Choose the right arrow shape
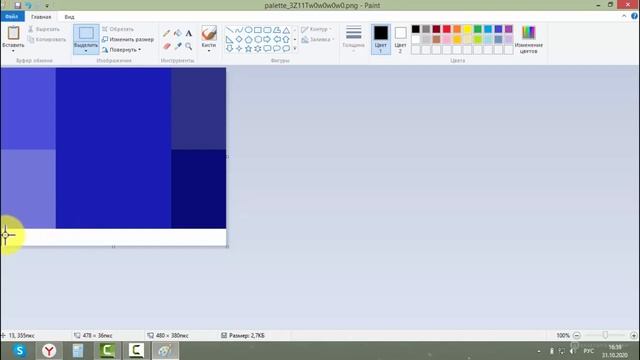 click(x=267, y=39)
